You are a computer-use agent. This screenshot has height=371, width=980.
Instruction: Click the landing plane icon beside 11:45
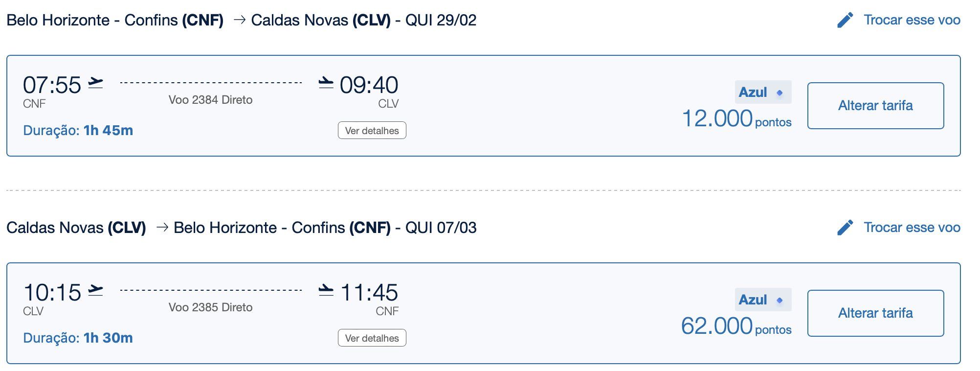[326, 291]
